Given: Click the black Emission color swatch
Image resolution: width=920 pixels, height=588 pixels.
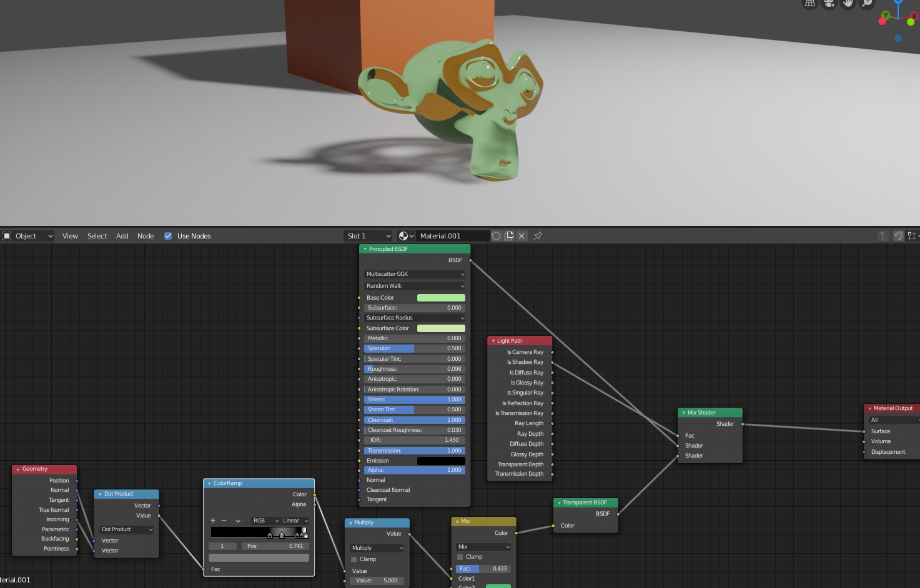Looking at the screenshot, I should point(441,461).
